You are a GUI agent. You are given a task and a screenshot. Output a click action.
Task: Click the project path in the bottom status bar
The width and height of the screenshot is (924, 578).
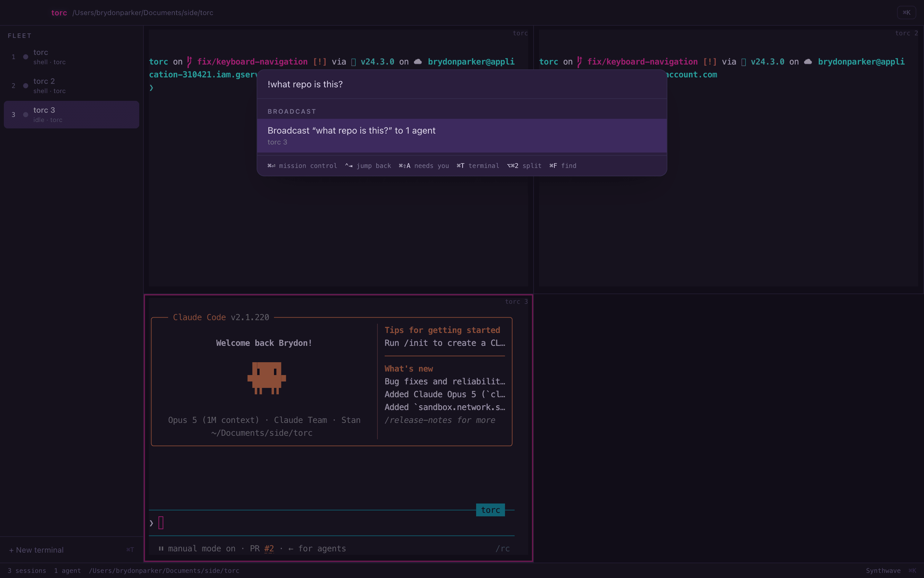(164, 570)
